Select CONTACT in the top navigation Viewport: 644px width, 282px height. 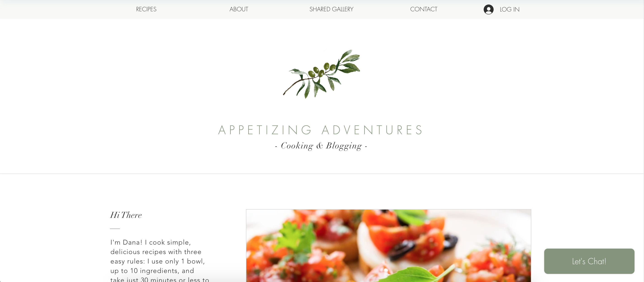click(424, 9)
